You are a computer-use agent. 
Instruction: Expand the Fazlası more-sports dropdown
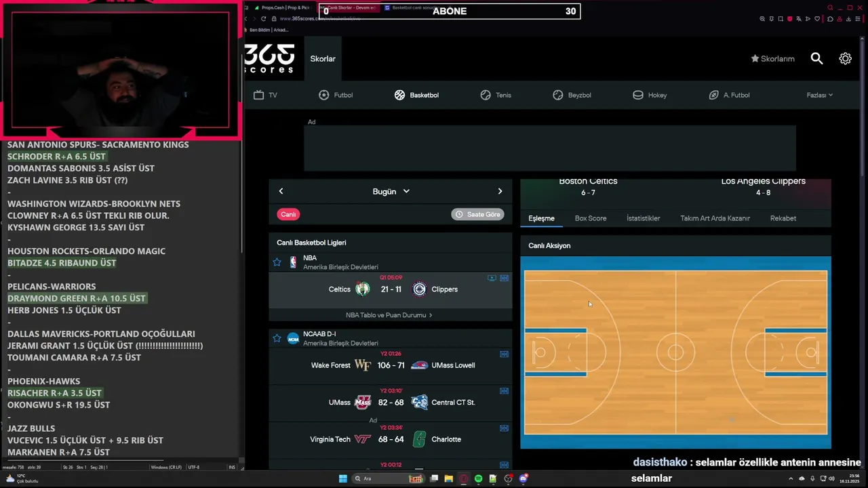coord(819,95)
